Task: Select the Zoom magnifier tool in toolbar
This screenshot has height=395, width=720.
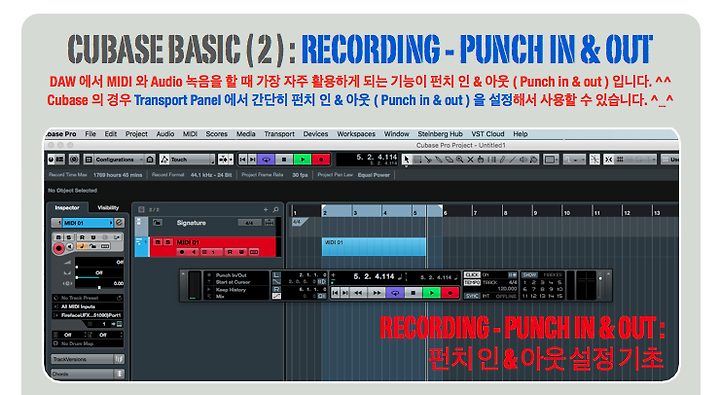Action: 460,159
